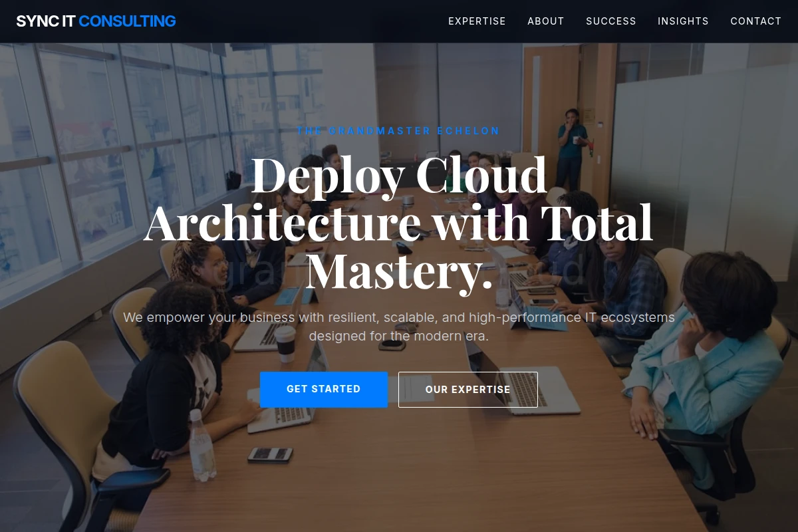798x532 pixels.
Task: Click the Our Expertise button
Action: point(468,390)
